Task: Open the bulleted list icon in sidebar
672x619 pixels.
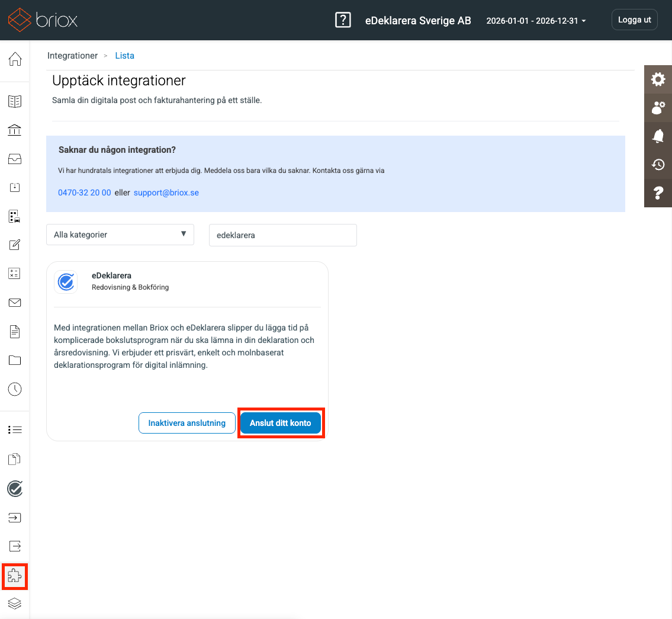Action: tap(15, 429)
